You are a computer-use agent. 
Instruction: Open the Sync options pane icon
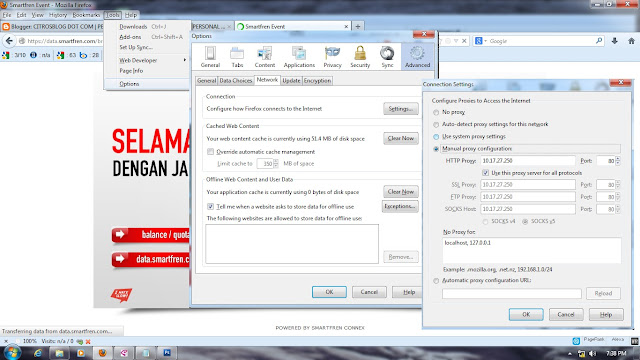(x=387, y=56)
